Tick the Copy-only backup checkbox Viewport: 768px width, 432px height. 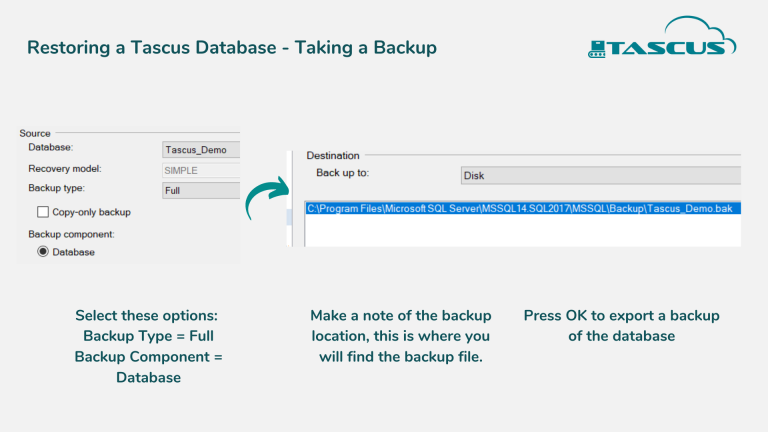coord(43,212)
